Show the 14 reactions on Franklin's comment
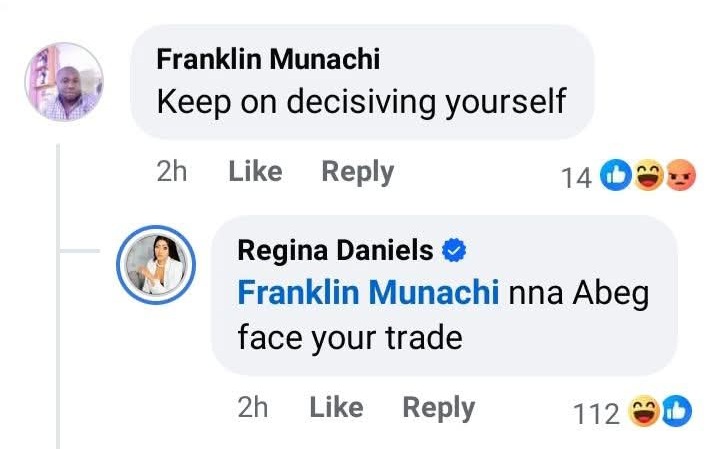720x449 pixels. click(577, 178)
